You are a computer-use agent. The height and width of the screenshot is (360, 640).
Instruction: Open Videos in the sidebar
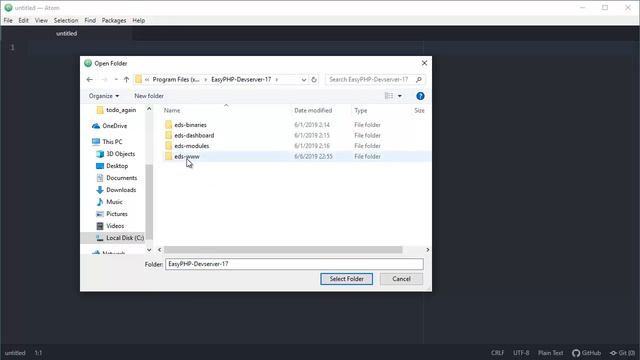115,226
